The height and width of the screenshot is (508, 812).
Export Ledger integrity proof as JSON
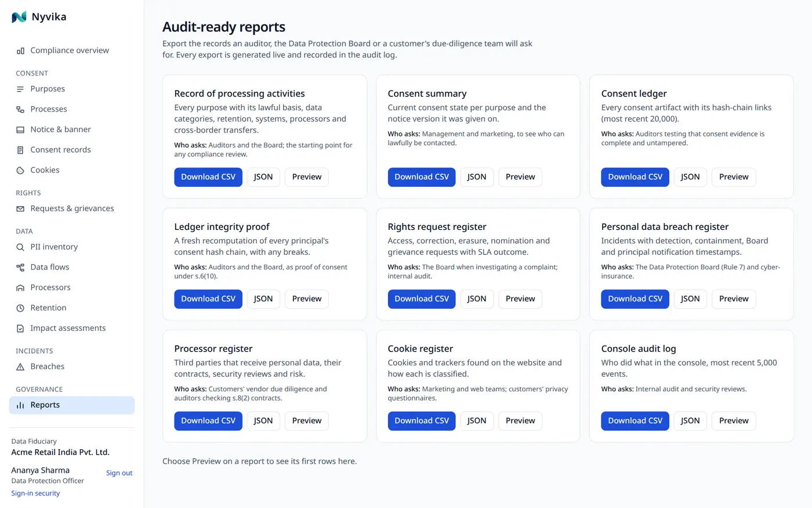(x=263, y=299)
